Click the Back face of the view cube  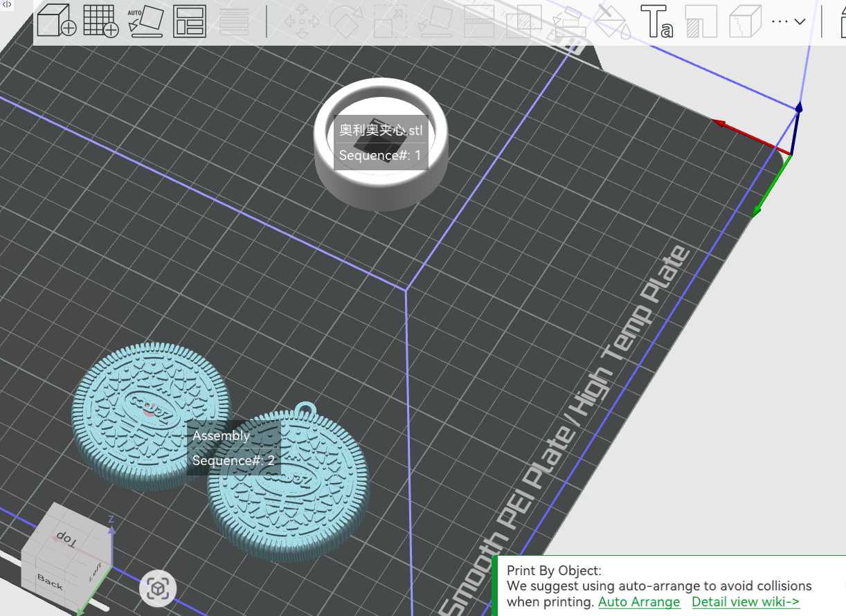click(x=51, y=581)
